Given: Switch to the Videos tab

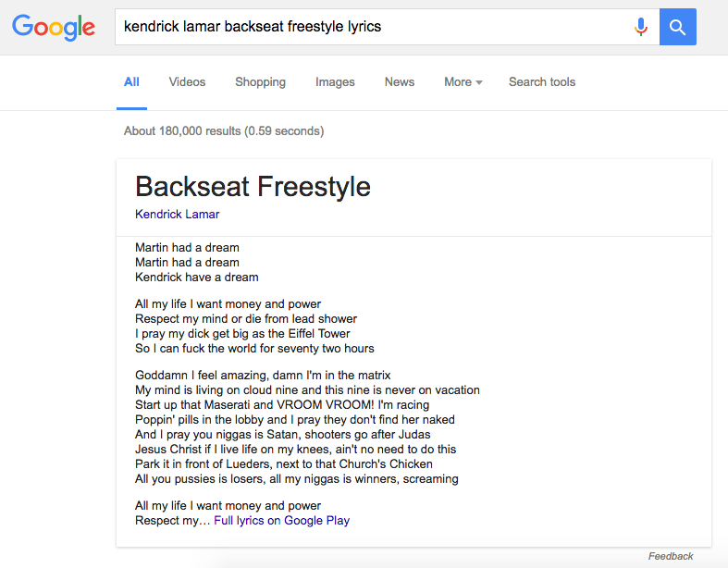Looking at the screenshot, I should [187, 82].
